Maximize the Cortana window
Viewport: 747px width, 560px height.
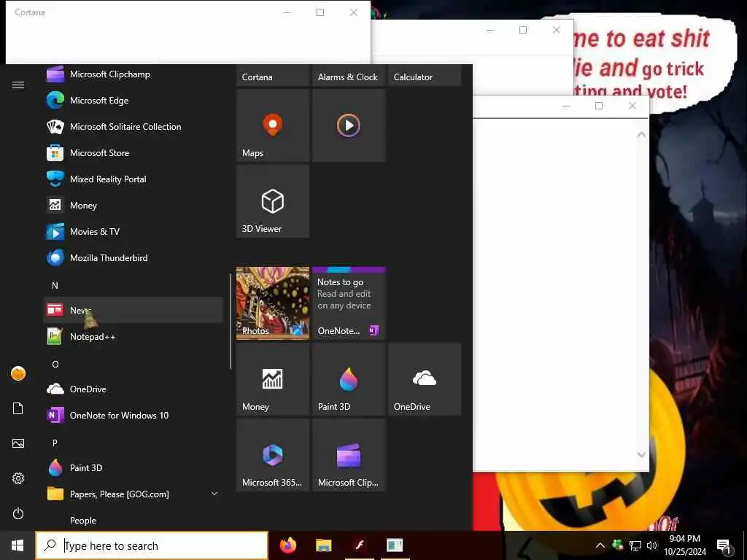(x=320, y=12)
